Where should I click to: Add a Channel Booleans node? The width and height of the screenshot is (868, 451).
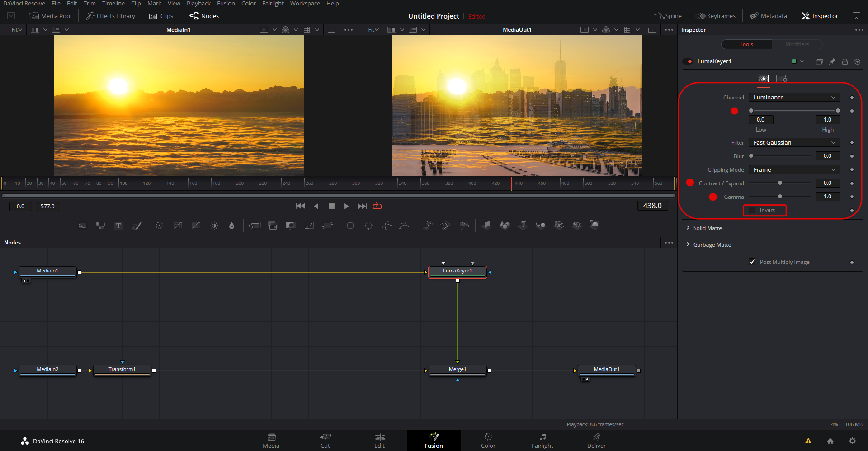(x=273, y=225)
